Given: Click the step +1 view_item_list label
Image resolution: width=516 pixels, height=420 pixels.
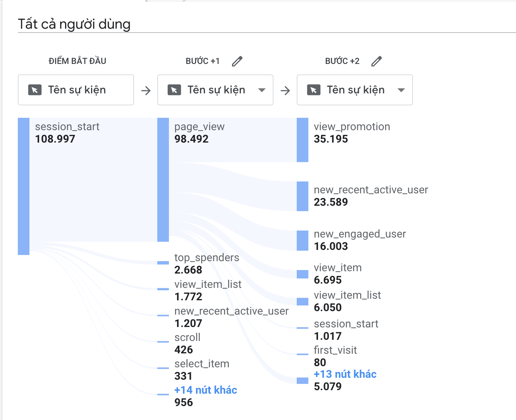Looking at the screenshot, I should (x=208, y=284).
